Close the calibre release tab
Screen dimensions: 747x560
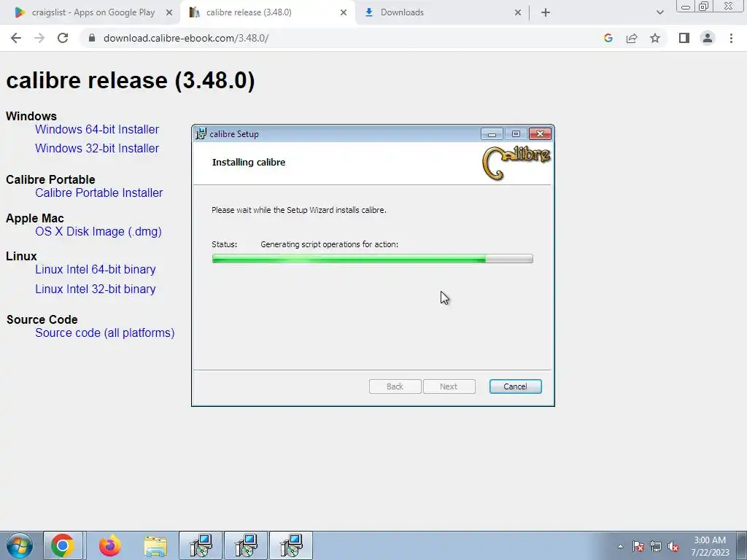pyautogui.click(x=344, y=12)
